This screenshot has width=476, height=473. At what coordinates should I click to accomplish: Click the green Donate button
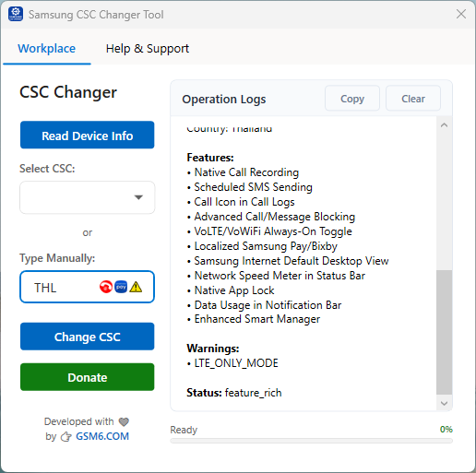[88, 377]
